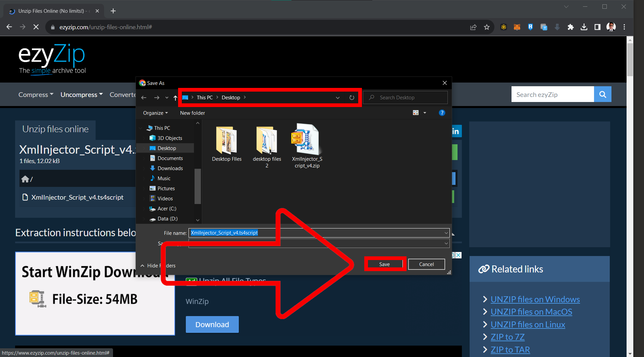Screen dimensions: 644x357
Task: Open the extensions puzzle-piece menu
Action: [571, 27]
